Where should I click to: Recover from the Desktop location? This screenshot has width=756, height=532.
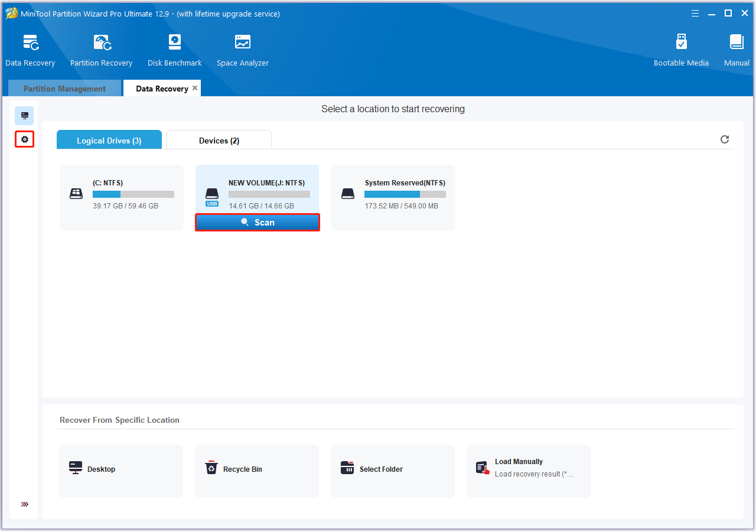(121, 471)
